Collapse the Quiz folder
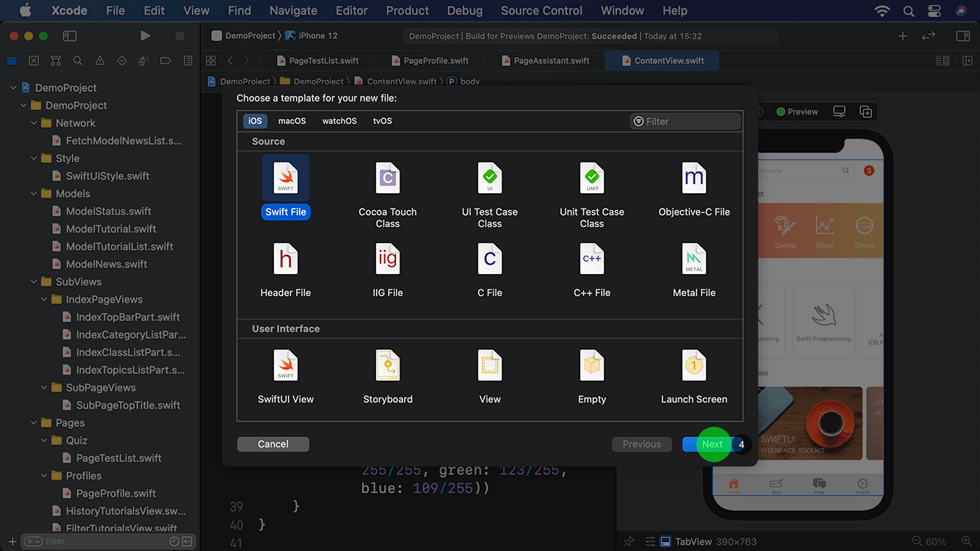 [43, 440]
